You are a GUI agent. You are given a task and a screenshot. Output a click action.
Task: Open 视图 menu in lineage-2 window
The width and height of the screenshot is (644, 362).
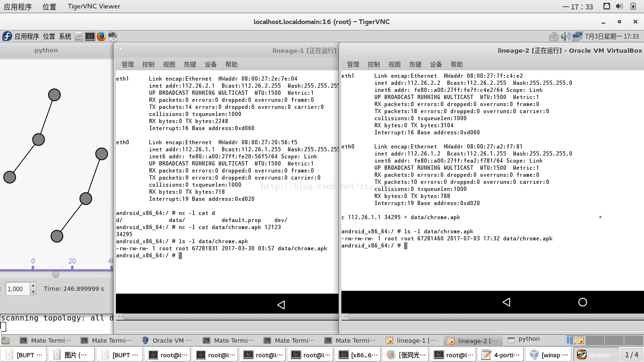(395, 65)
